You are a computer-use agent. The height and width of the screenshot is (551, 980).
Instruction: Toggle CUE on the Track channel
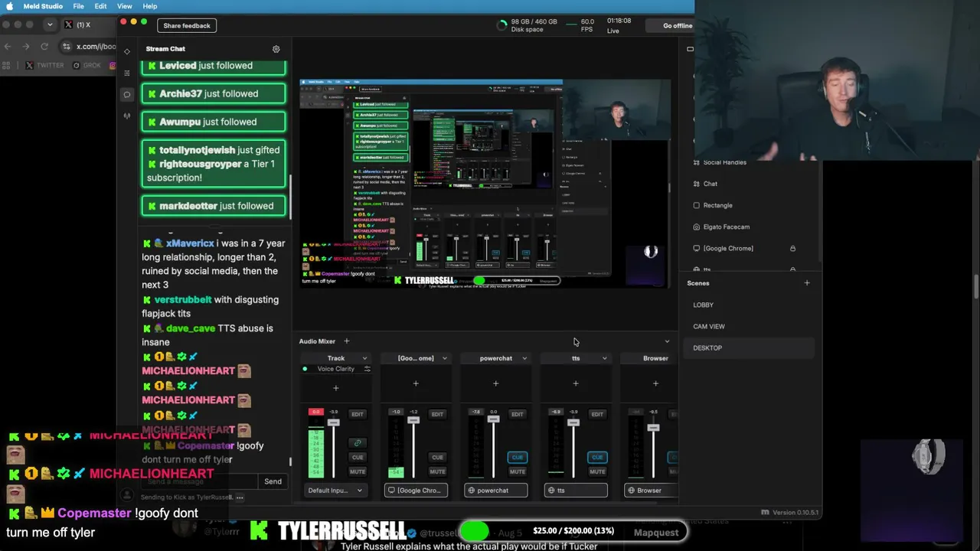click(358, 458)
